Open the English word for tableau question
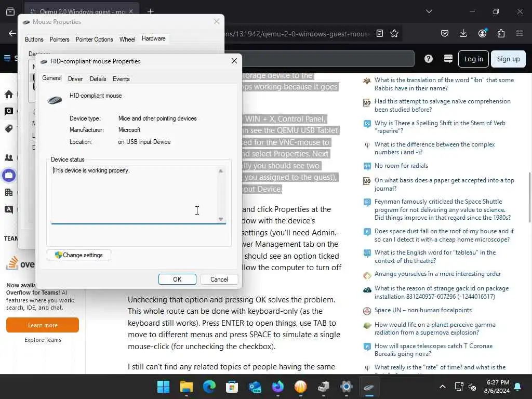Screen dimensions: 532x399 [435, 257]
